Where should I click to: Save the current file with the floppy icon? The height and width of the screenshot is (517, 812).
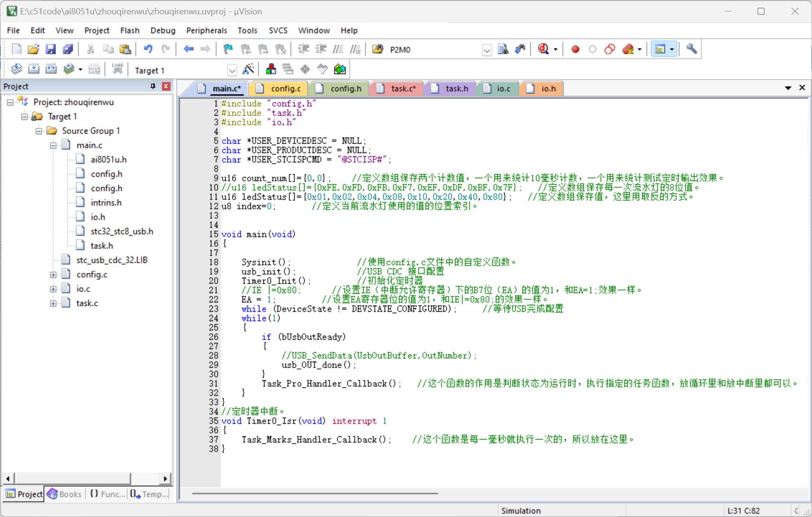tap(51, 49)
